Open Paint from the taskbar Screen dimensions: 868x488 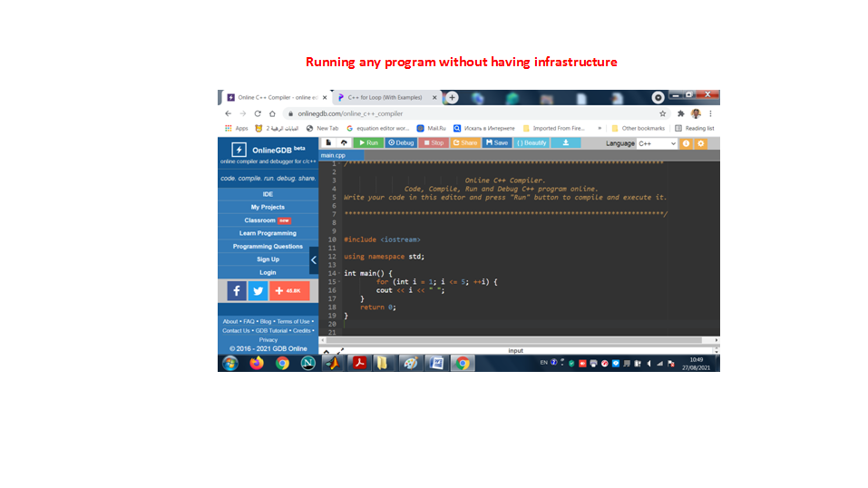(410, 364)
